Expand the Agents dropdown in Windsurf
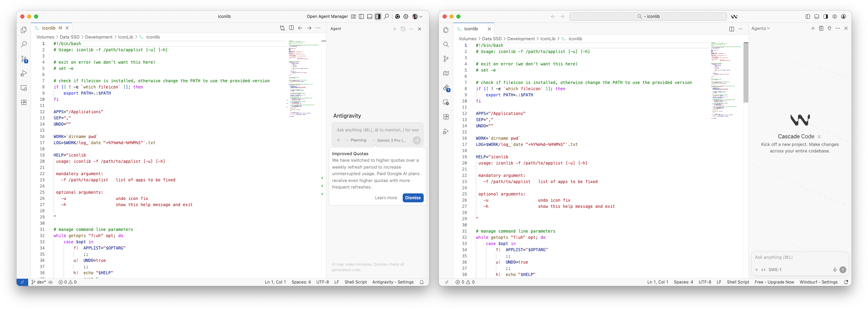The height and width of the screenshot is (309, 868). point(760,29)
